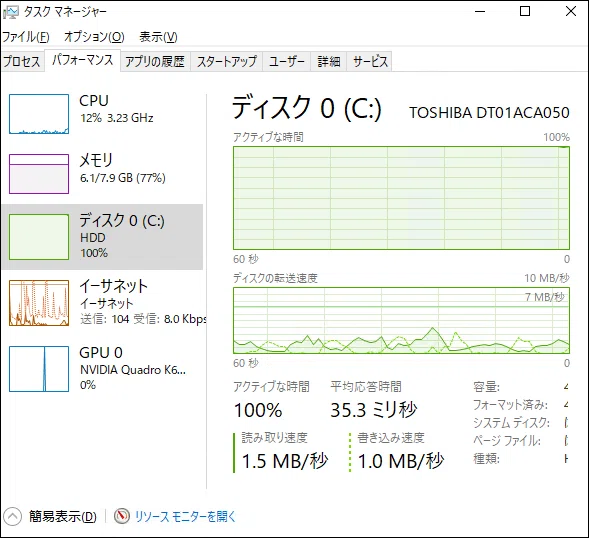Viewport: 589px width, 538px height.
Task: Close the Task Manager window
Action: pyautogui.click(x=571, y=12)
